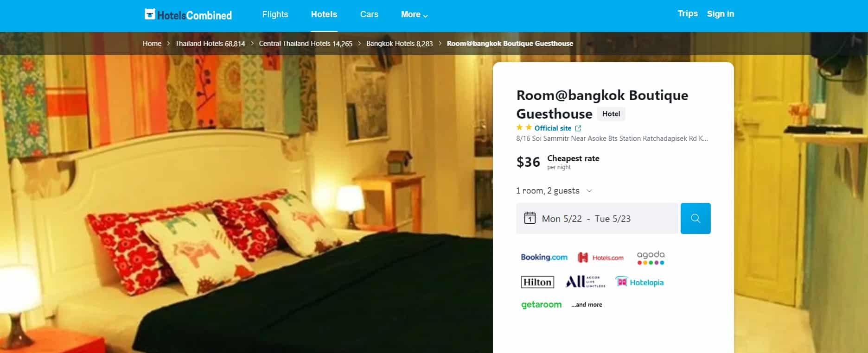Click the bedroom hero photo
Image resolution: width=868 pixels, height=353 pixels.
246,204
